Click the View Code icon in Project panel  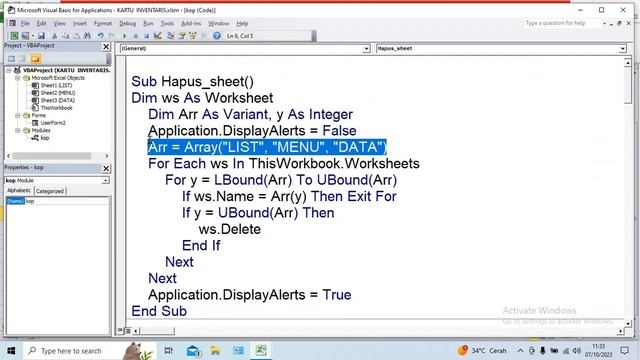11,59
